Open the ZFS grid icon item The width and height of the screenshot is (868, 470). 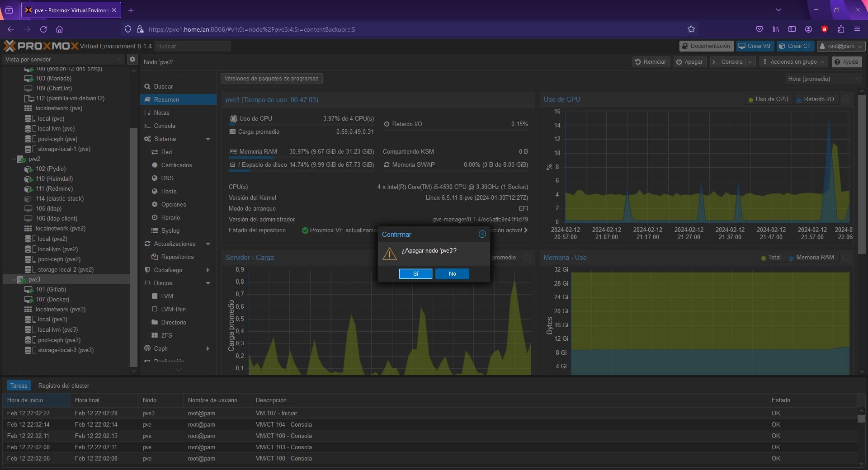[155, 335]
